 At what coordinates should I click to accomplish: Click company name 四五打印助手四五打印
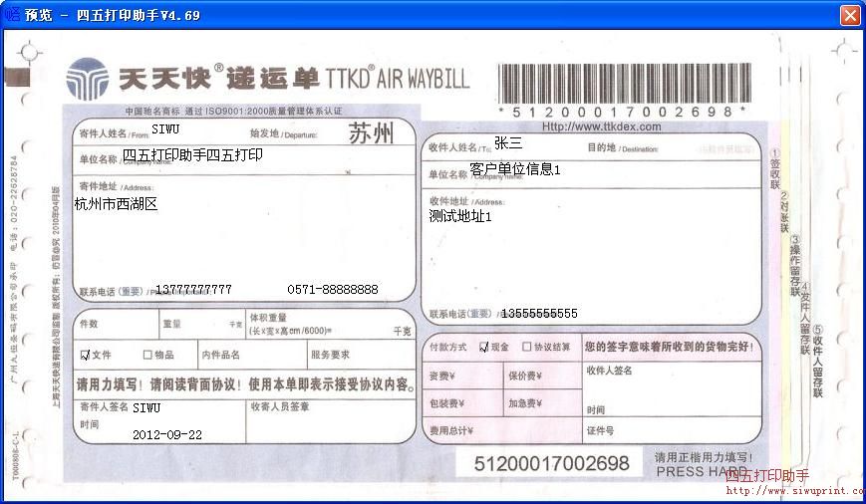point(192,155)
